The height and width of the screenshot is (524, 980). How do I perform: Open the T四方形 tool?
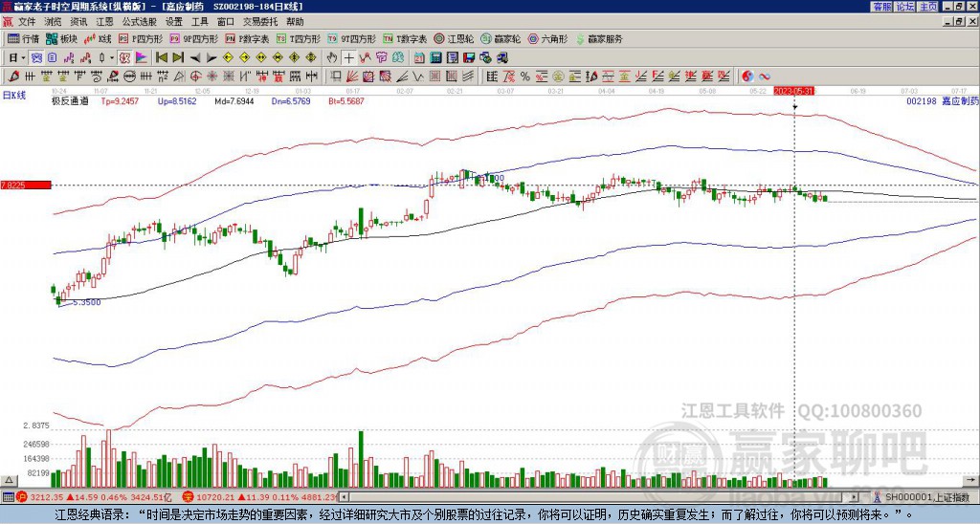coord(299,38)
